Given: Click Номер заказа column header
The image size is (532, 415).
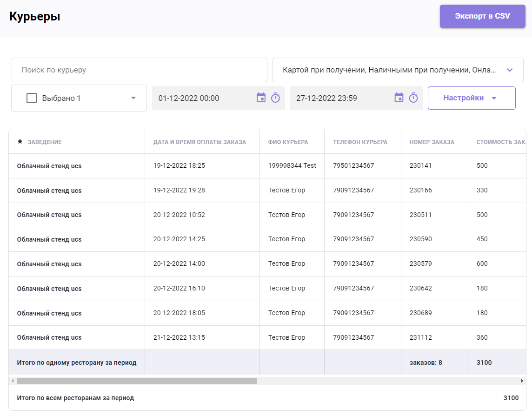Looking at the screenshot, I should point(432,142).
